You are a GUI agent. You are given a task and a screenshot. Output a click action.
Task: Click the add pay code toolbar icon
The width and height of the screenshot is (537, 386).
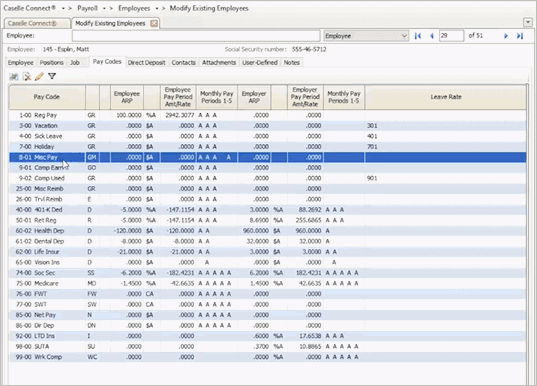(x=14, y=77)
